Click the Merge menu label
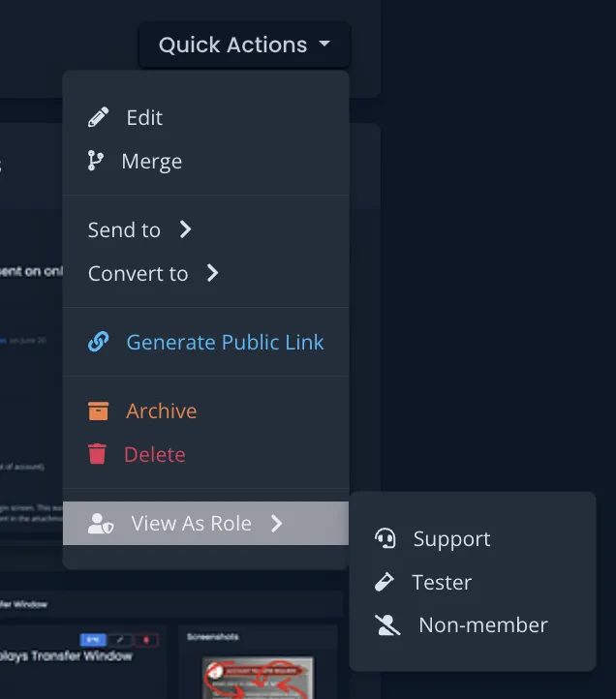The height and width of the screenshot is (699, 616). point(151,162)
